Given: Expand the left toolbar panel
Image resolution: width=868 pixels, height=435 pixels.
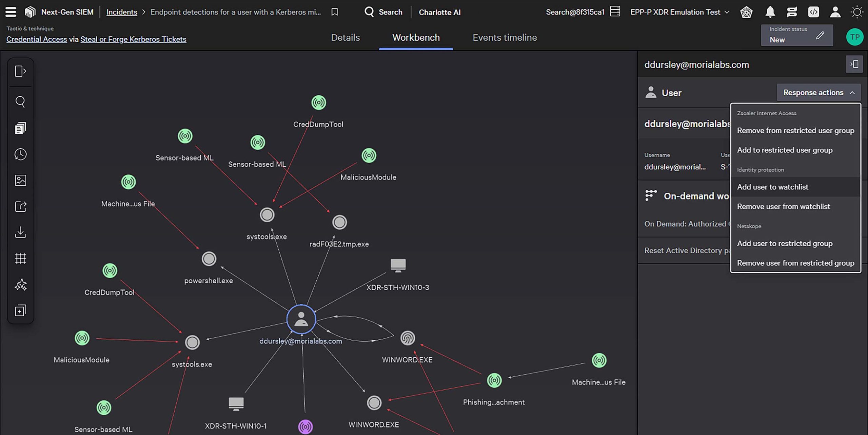Looking at the screenshot, I should coord(20,71).
